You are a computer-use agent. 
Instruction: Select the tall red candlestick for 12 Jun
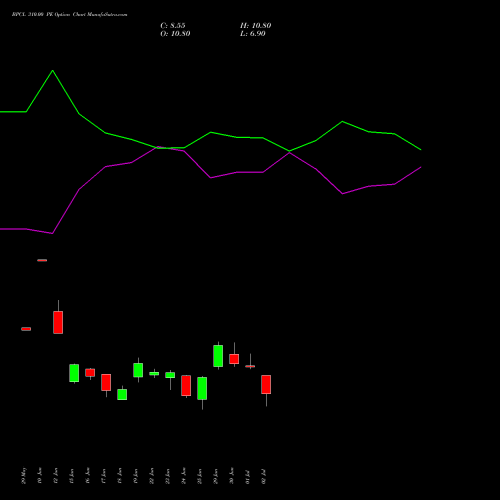[x=58, y=322]
